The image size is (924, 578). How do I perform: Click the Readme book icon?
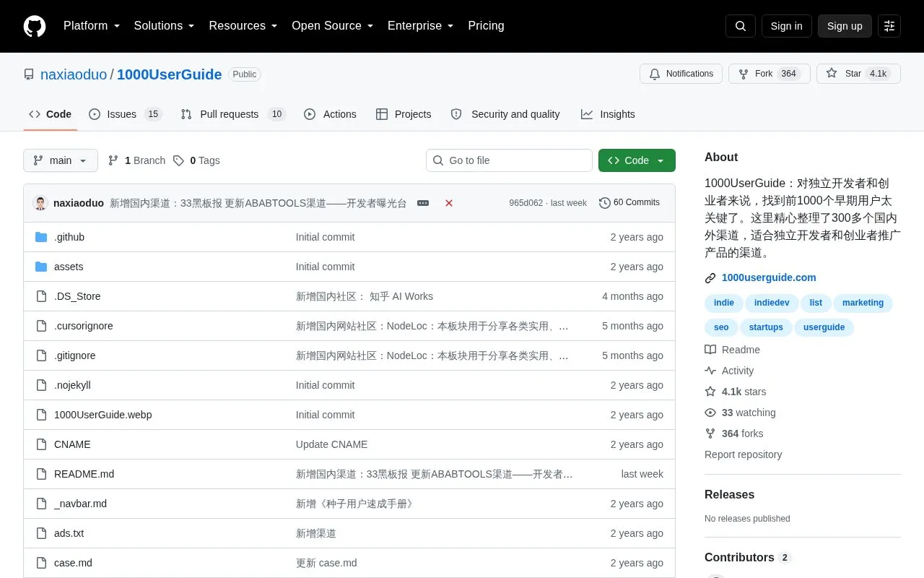(710, 350)
